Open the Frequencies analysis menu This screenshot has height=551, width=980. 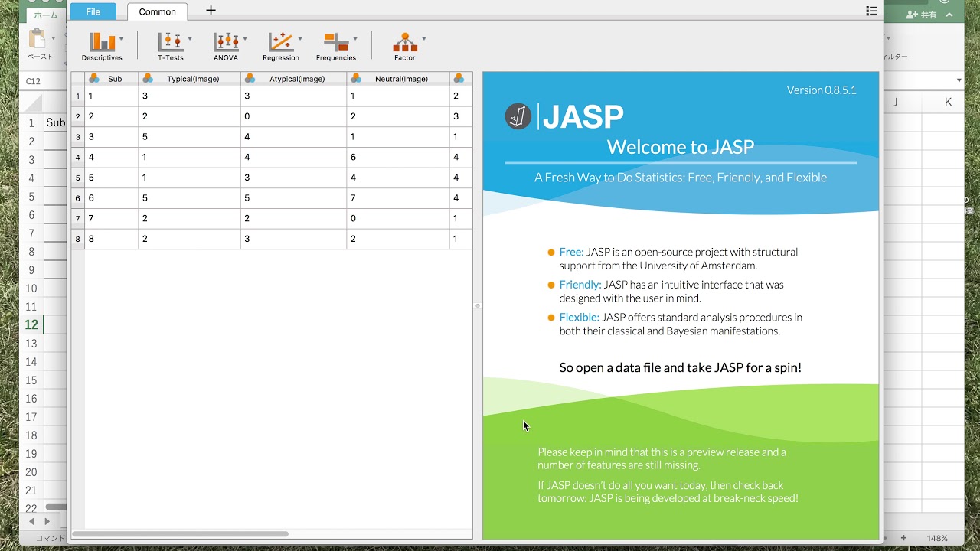[336, 47]
